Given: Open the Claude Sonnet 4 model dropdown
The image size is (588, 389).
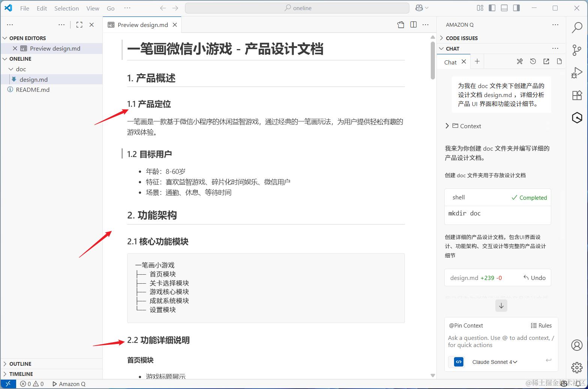Looking at the screenshot, I should click(495, 362).
